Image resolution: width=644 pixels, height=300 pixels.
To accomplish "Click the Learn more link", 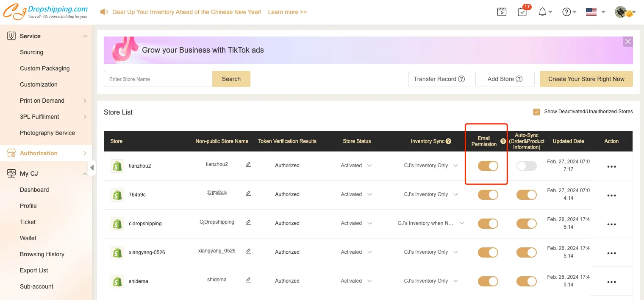I will (287, 12).
